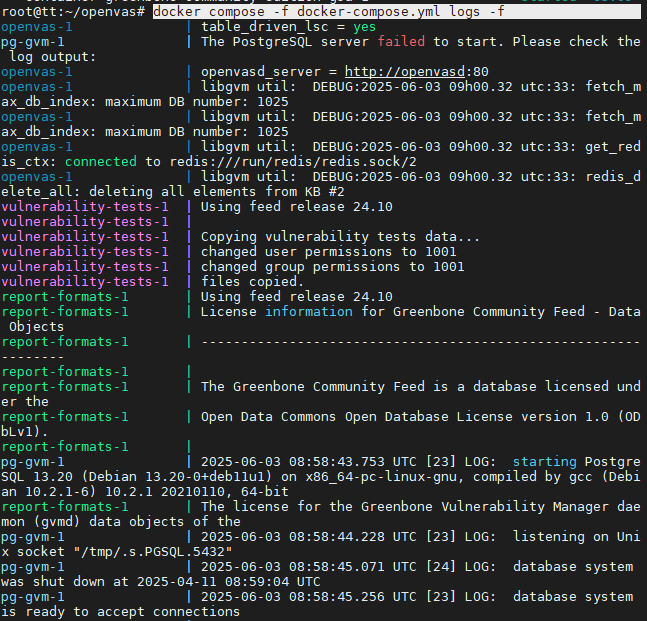Screen dimensions: 647x621
Task: Click timestamp '2025-06-03 08:58:45.256 UTC'
Action: 309,597
